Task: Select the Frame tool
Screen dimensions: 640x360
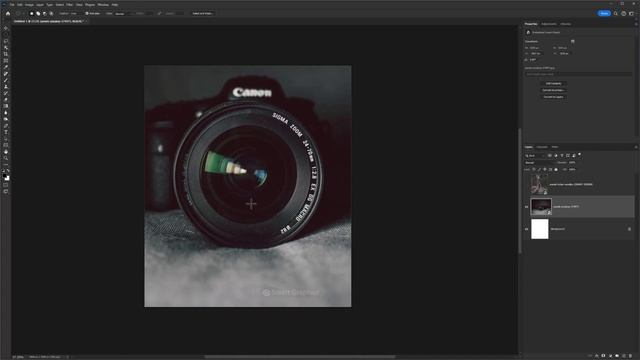Action: click(6, 60)
